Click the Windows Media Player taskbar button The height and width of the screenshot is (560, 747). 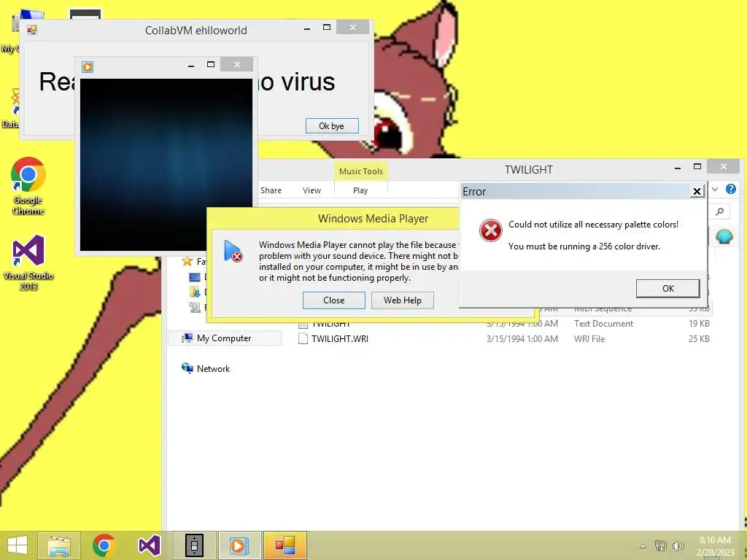(x=239, y=545)
